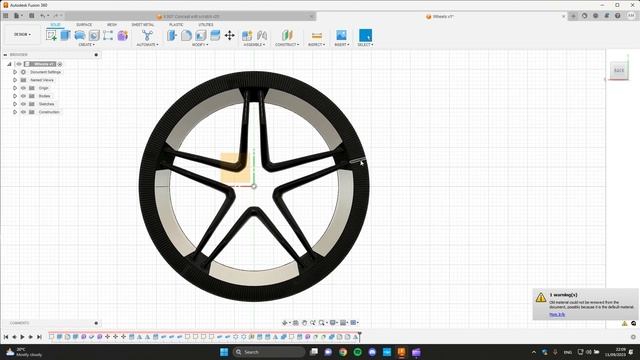
Task: Switch to the Plastic tab
Action: [176, 25]
